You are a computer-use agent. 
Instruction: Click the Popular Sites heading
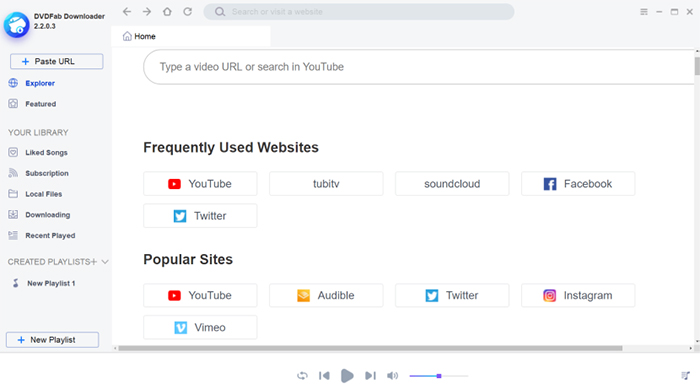click(188, 259)
